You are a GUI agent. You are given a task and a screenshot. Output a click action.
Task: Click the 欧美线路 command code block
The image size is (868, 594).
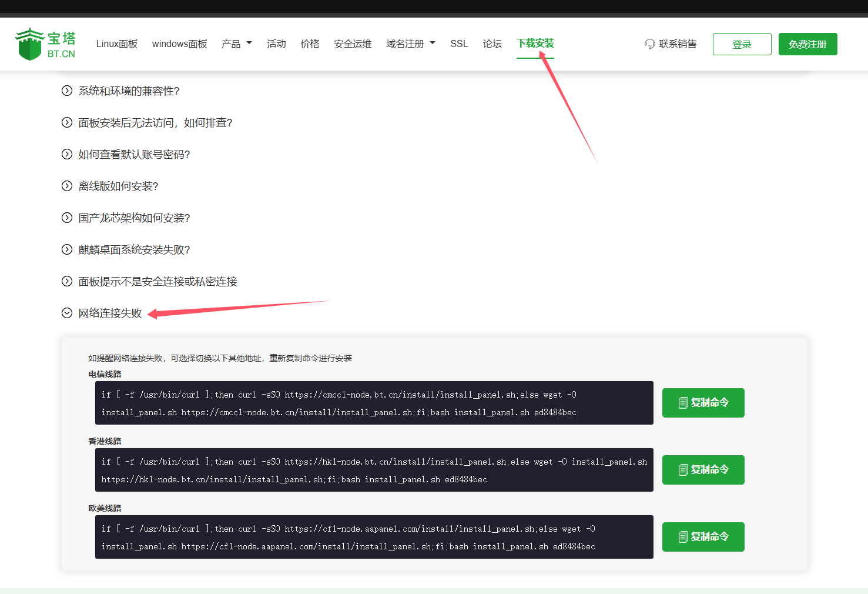(x=374, y=537)
